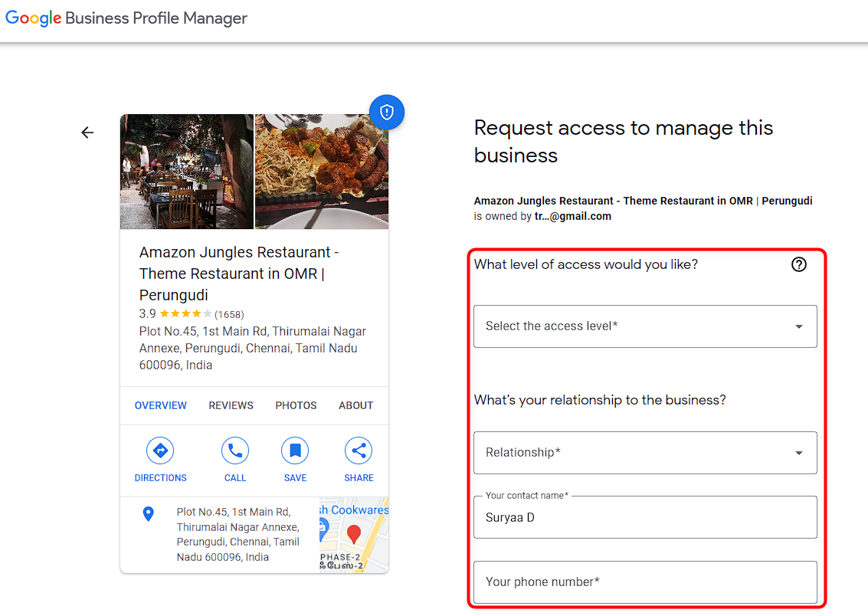Screen dimensions: 868x616
Task: Switch to the Reviews tab
Action: point(231,405)
